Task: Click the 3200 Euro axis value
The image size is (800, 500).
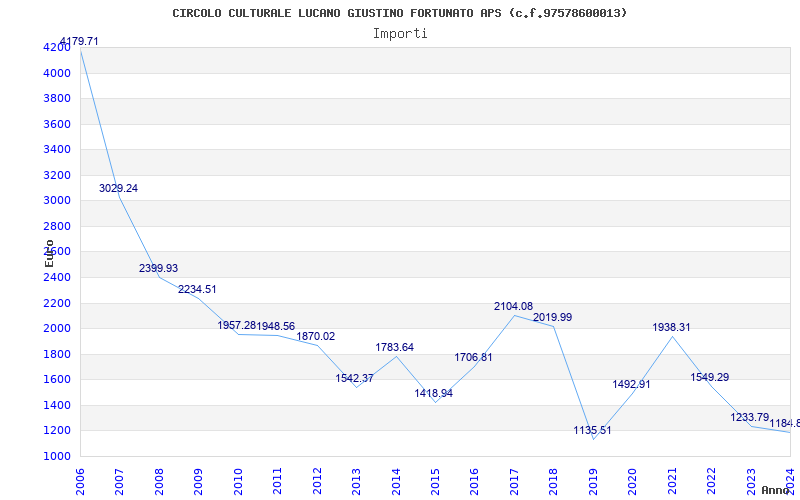Action: [57, 176]
